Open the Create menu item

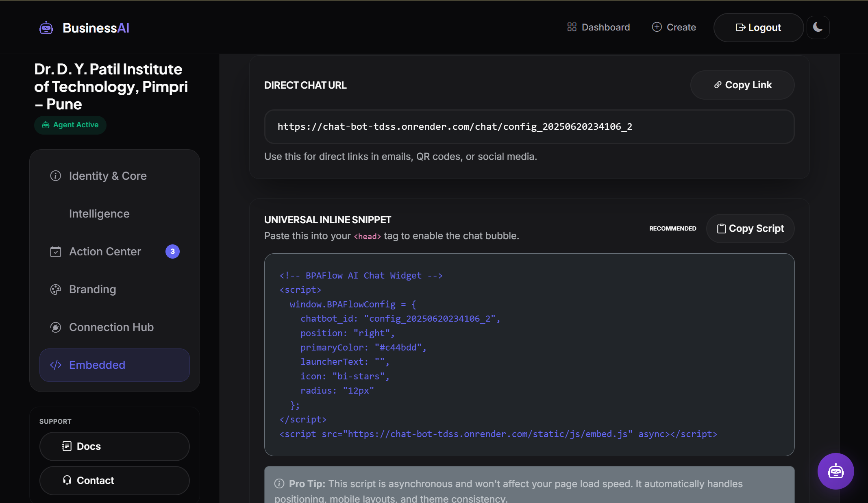(674, 27)
